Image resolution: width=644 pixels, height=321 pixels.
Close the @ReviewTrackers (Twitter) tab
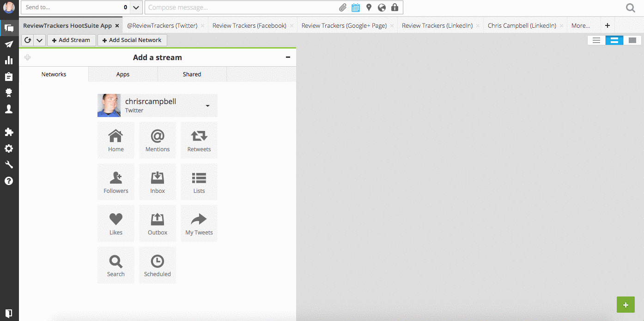[x=203, y=26]
